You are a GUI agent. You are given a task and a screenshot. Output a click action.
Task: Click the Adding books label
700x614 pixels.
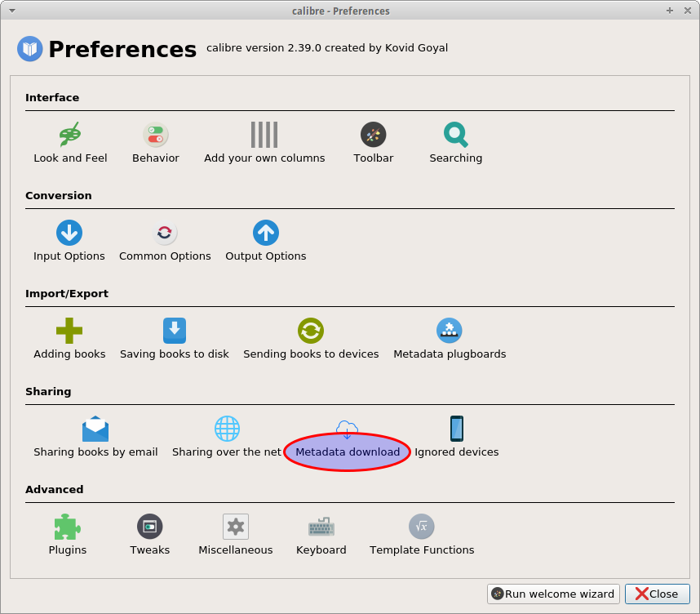tap(69, 354)
